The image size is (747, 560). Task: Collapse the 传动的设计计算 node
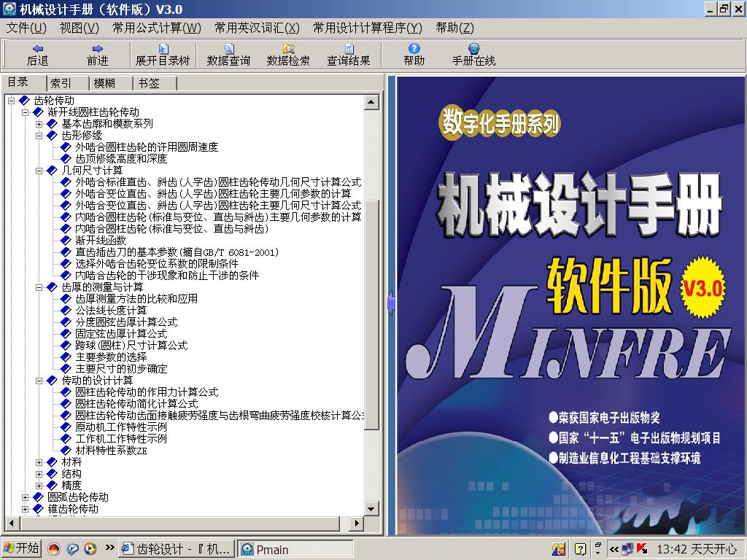tap(39, 381)
